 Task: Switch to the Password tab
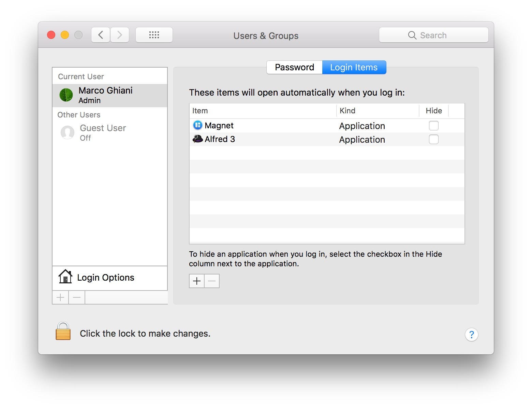[294, 67]
